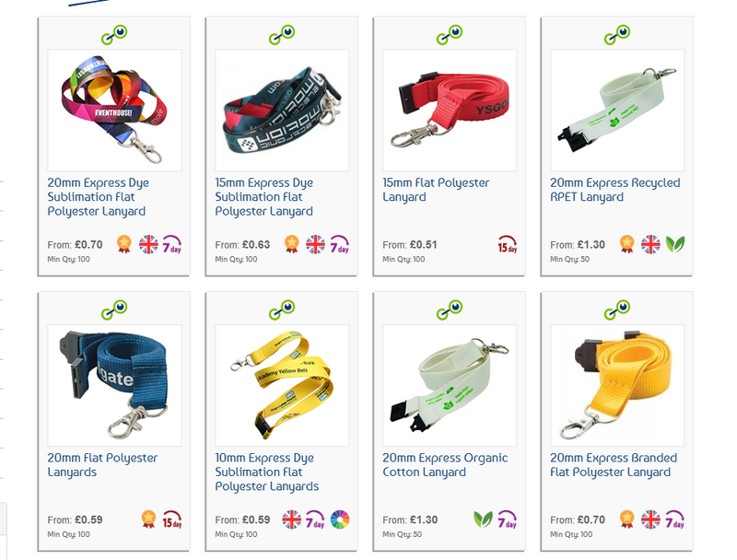Viewport: 737px width, 560px height.
Task: Click 7 day icon on 20mm Express Organic Cotton Lanyard
Action: 508,519
